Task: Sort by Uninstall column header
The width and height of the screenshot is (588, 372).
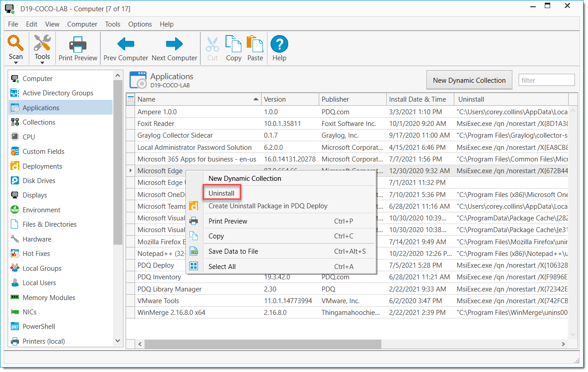Action: (x=511, y=99)
